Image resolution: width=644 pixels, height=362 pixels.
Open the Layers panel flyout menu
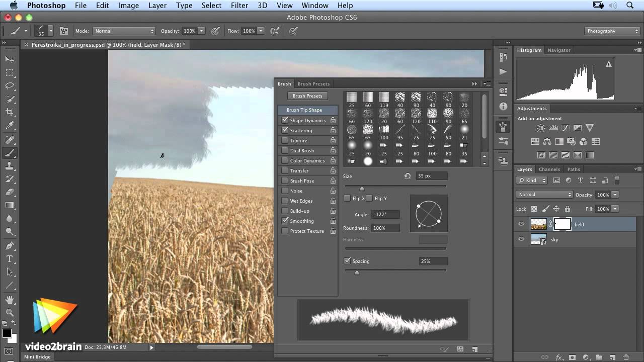(x=638, y=169)
